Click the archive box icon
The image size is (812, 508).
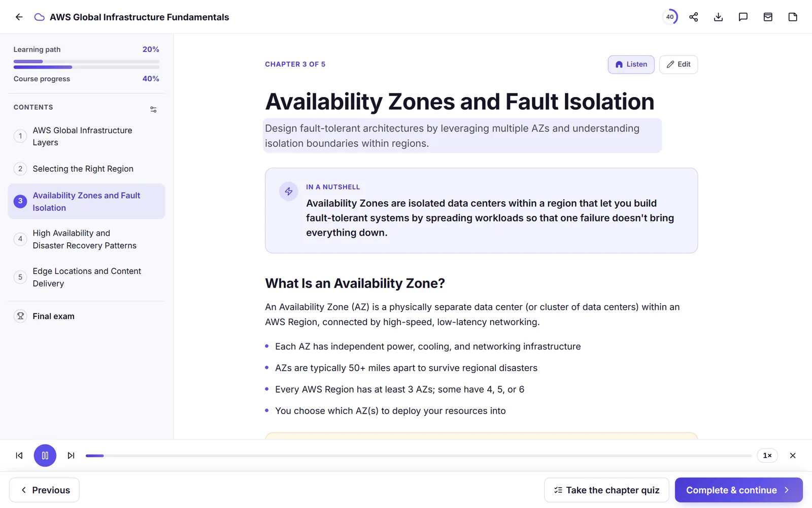click(x=768, y=17)
